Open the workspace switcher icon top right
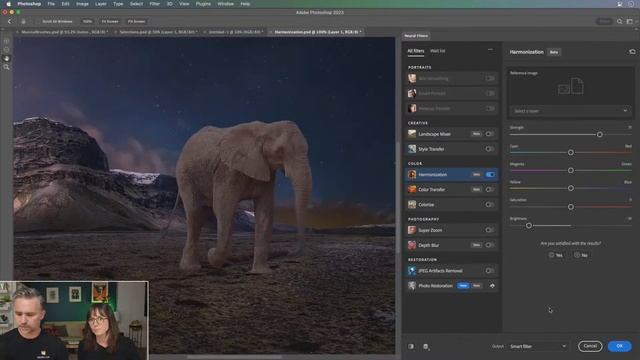This screenshot has width=640, height=360. [629, 21]
